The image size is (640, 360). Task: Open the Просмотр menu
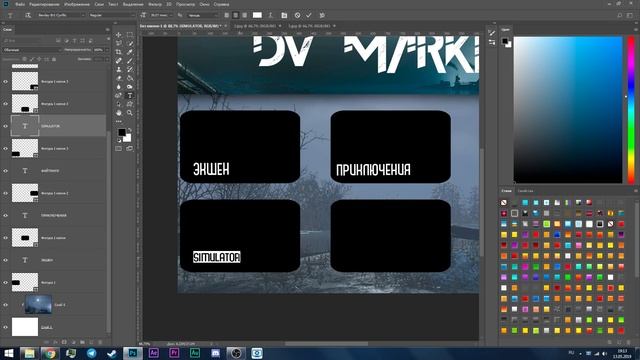coord(185,4)
